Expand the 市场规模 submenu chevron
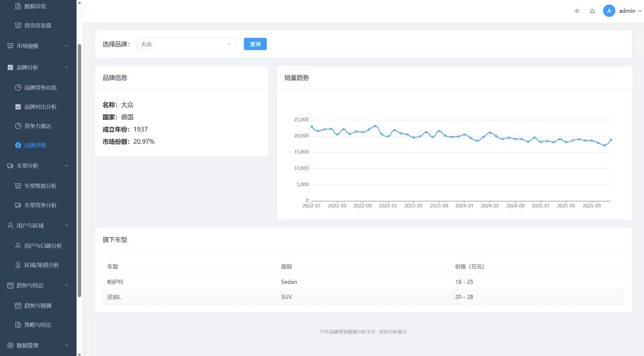644x356 pixels. (66, 46)
